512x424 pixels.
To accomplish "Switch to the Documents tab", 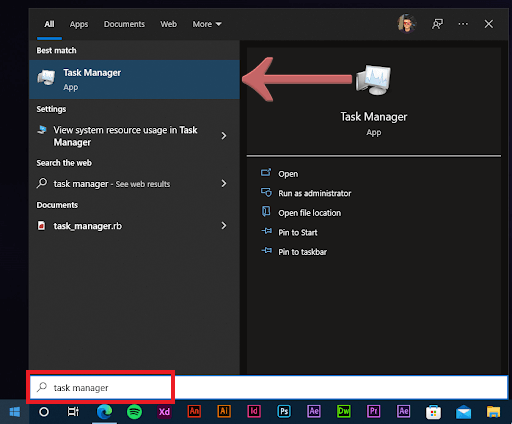I will [124, 24].
